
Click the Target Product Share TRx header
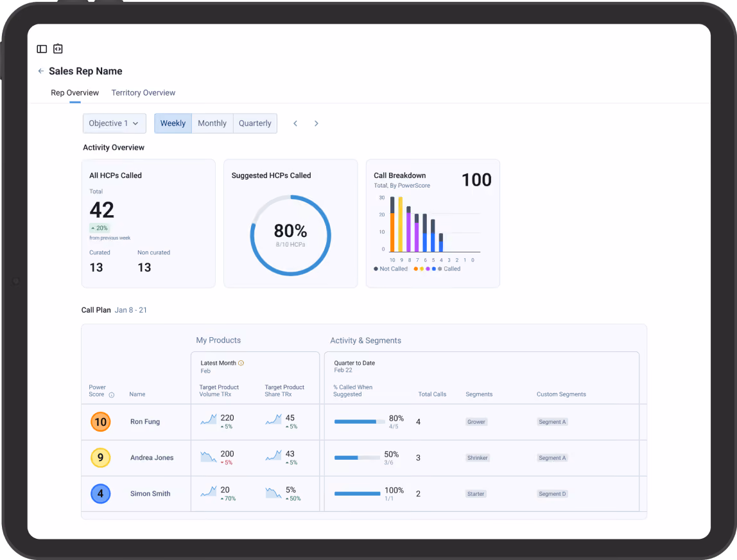point(284,390)
